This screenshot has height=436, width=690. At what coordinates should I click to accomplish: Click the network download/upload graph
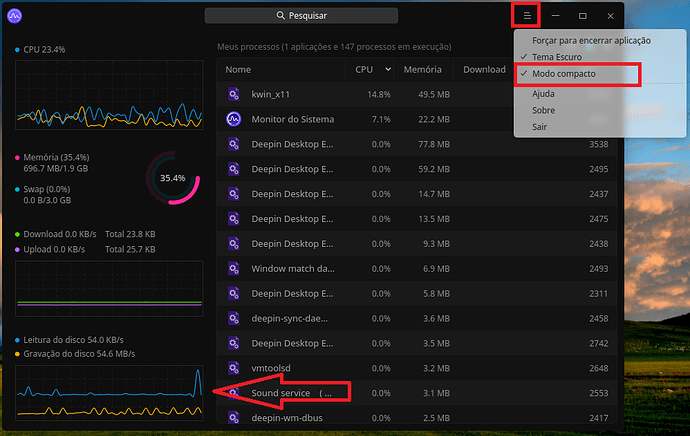point(109,289)
